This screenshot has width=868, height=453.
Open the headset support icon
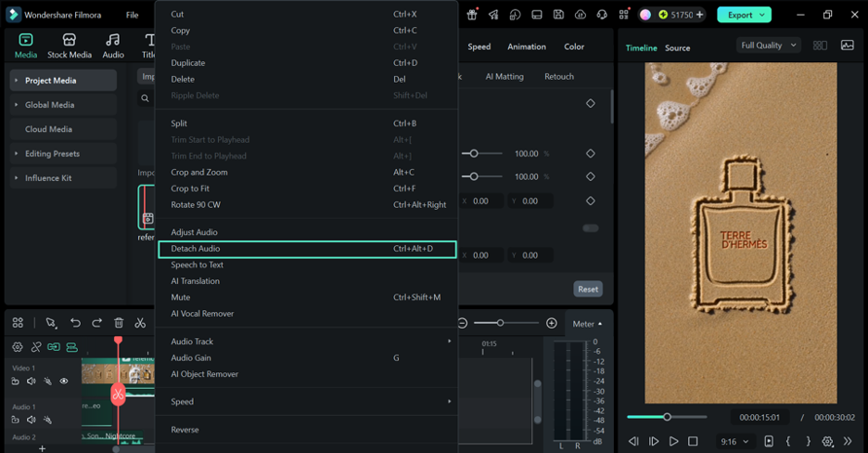pyautogui.click(x=602, y=15)
